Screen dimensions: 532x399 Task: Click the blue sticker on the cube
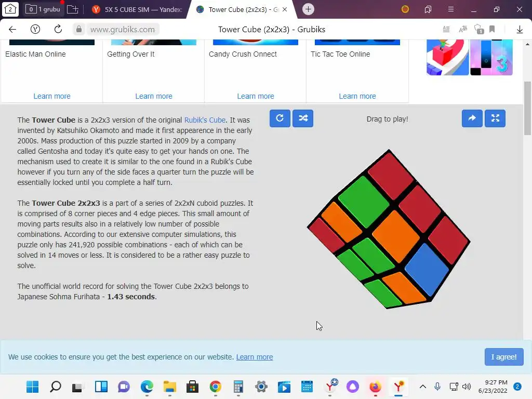coord(428,270)
